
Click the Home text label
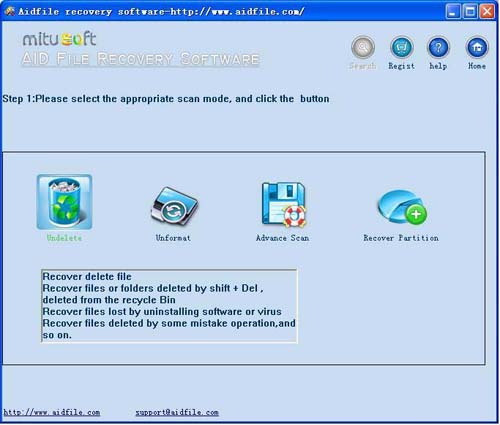click(x=477, y=66)
